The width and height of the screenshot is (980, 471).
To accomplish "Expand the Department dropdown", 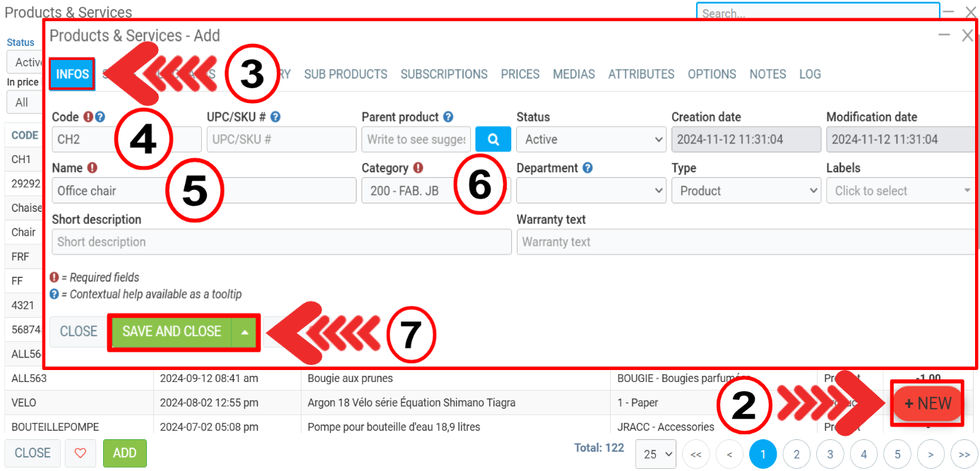I will (x=590, y=191).
